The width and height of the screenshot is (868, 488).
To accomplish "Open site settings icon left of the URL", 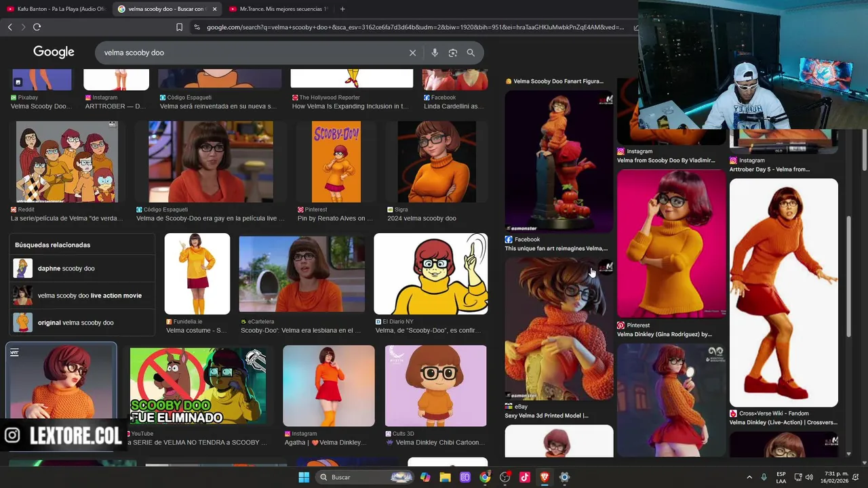I will point(197,27).
